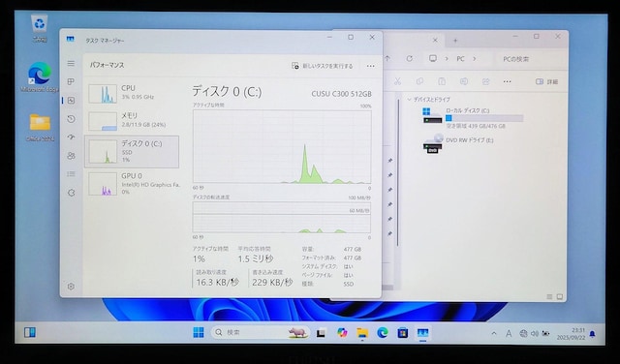Open File Explorer from taskbar
This screenshot has width=620, height=364.
pos(362,333)
